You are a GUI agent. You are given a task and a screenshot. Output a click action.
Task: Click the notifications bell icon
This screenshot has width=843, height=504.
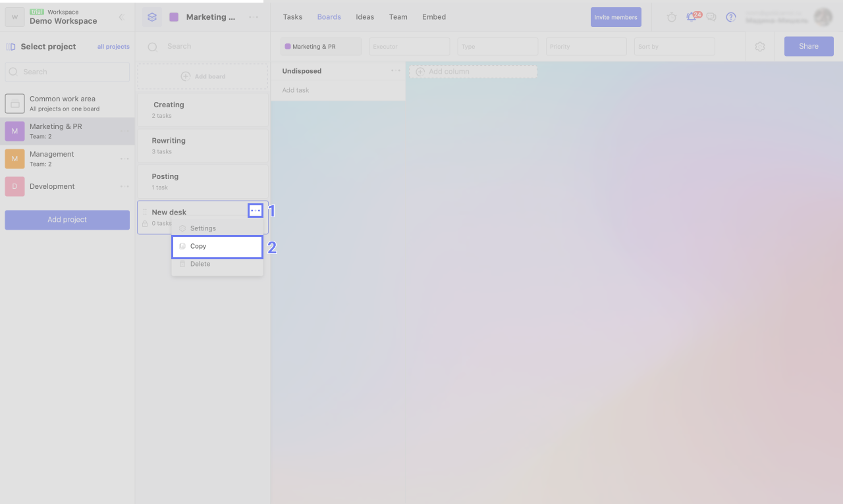pos(690,17)
